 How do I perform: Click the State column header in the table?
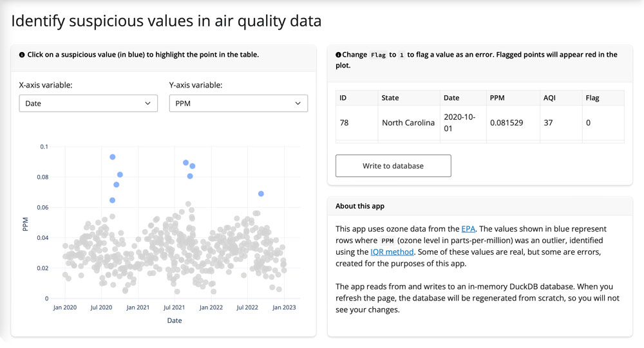390,98
